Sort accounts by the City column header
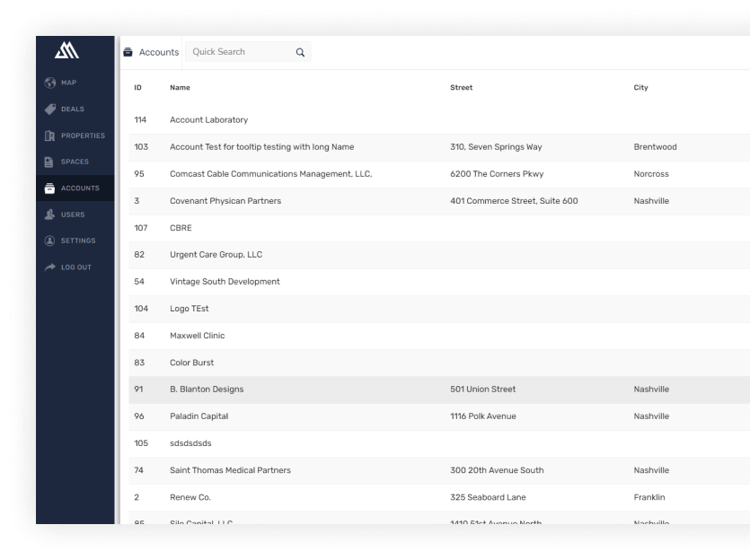This screenshot has height=560, width=750. (640, 88)
